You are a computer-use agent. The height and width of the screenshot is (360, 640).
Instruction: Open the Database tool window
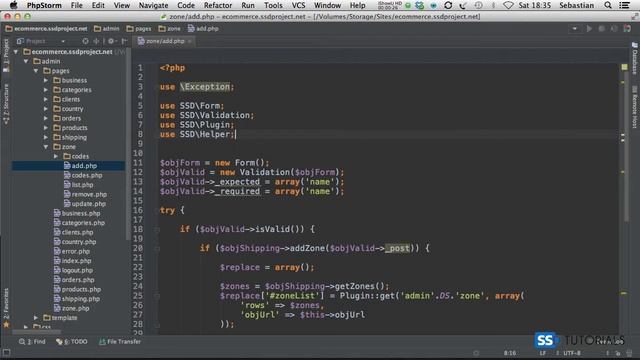[x=634, y=58]
